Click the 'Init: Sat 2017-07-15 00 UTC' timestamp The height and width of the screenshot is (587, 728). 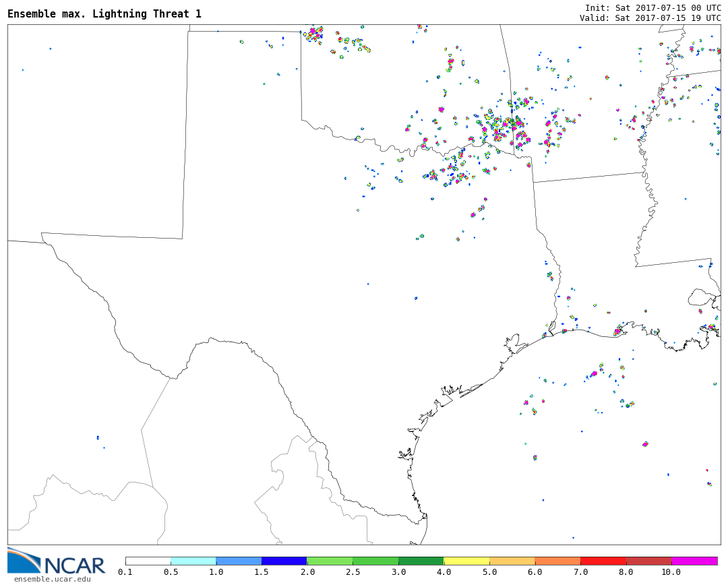(x=653, y=8)
